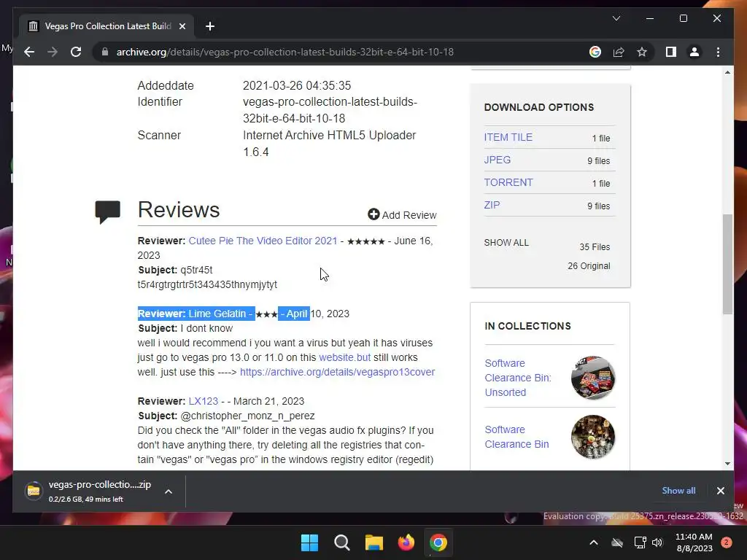Screen dimensions: 747x560
Task: Close the downloads bar
Action: pyautogui.click(x=720, y=491)
